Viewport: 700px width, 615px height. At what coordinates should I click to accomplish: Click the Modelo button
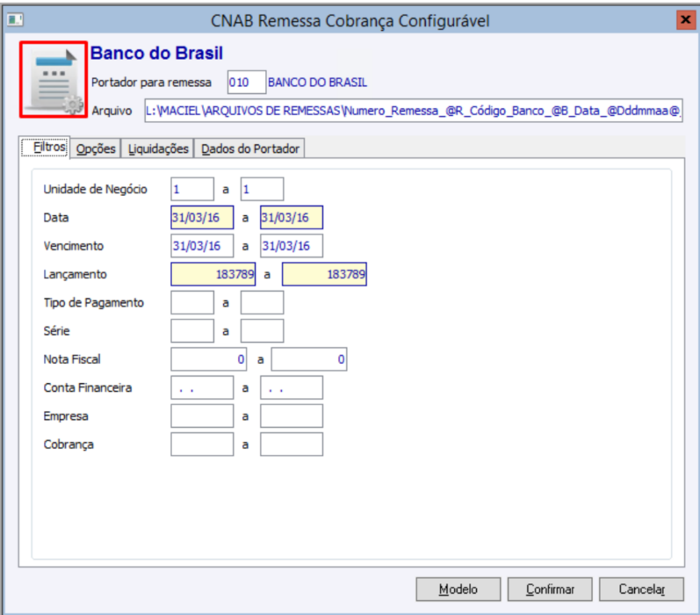coord(458,590)
